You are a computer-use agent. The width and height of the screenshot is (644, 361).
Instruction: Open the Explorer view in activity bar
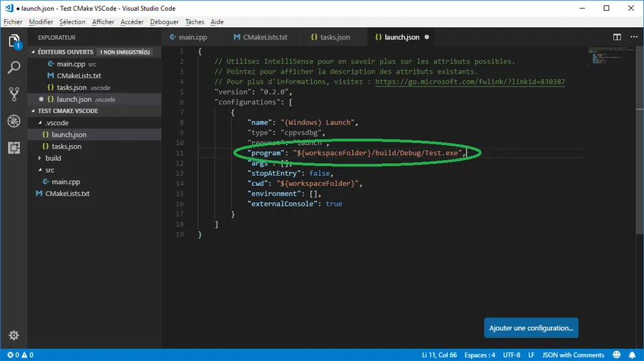pyautogui.click(x=14, y=41)
